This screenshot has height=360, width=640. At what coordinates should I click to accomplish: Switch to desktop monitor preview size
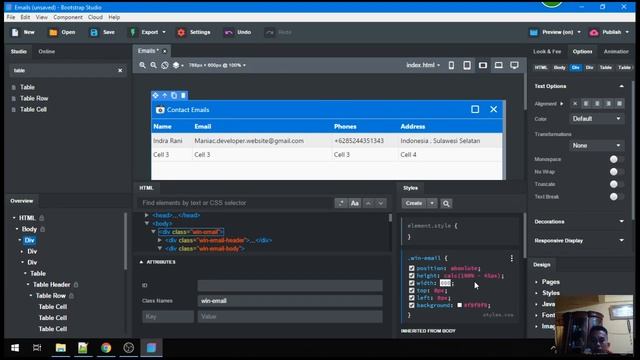point(514,65)
